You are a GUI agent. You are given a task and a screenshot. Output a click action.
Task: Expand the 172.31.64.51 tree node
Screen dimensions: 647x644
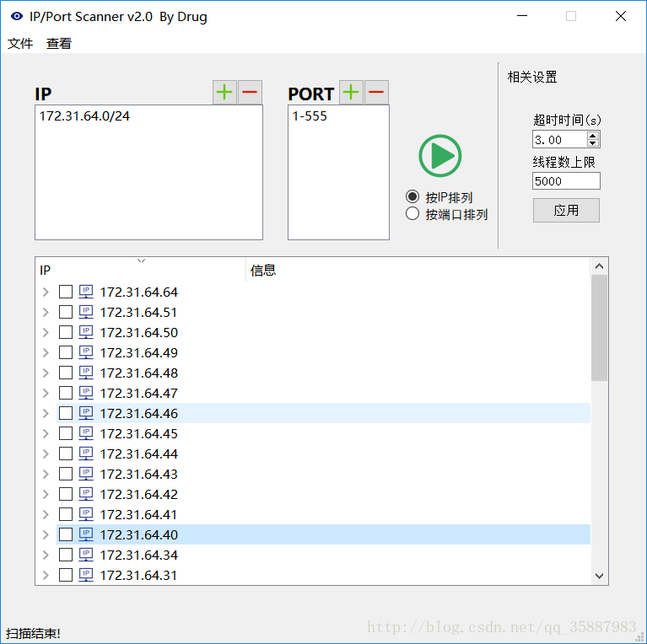(46, 312)
